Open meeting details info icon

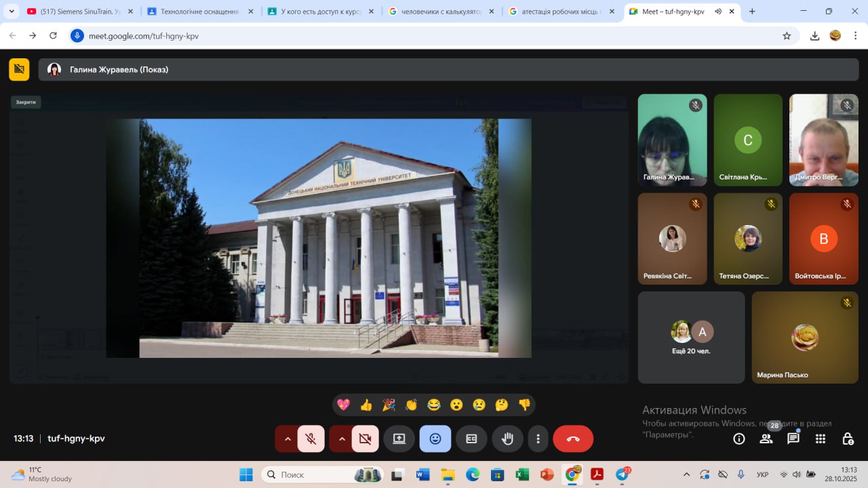(x=739, y=439)
